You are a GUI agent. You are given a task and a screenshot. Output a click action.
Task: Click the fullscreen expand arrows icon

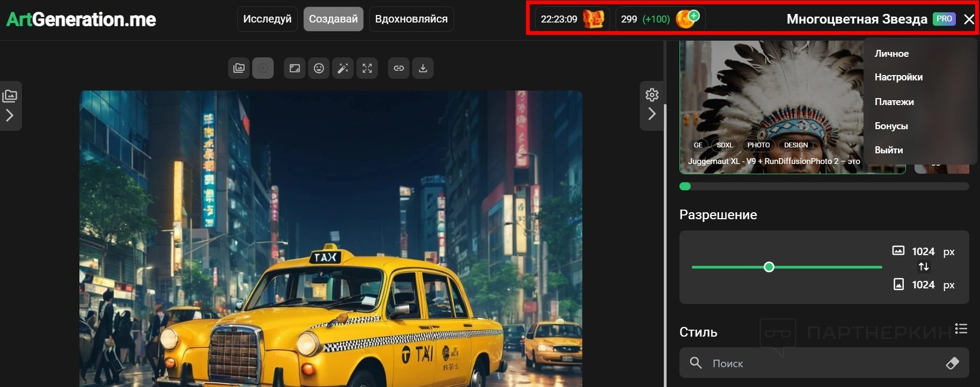(x=367, y=68)
